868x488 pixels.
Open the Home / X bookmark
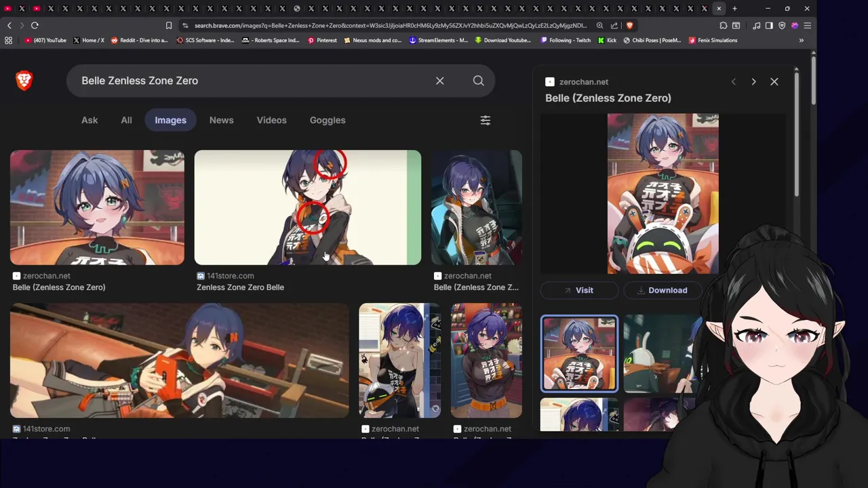pos(89,40)
